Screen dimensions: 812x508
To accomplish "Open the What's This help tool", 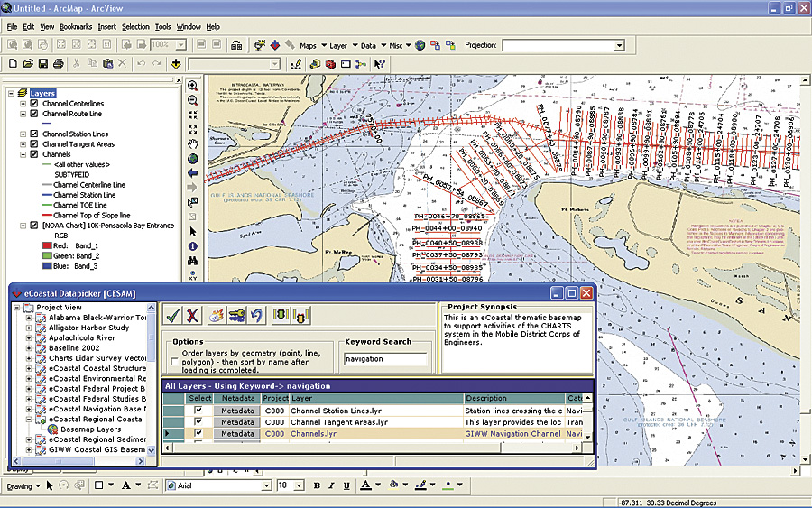I will [x=380, y=64].
